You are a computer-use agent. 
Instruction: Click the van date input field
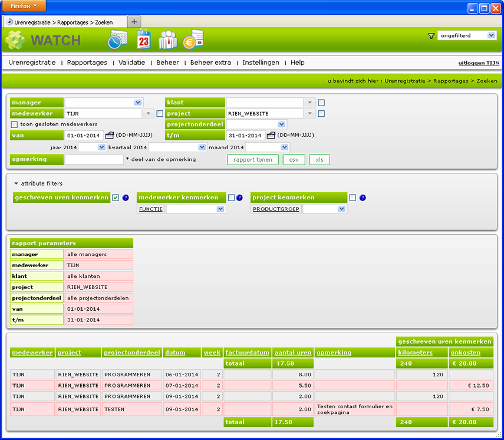[x=84, y=135]
